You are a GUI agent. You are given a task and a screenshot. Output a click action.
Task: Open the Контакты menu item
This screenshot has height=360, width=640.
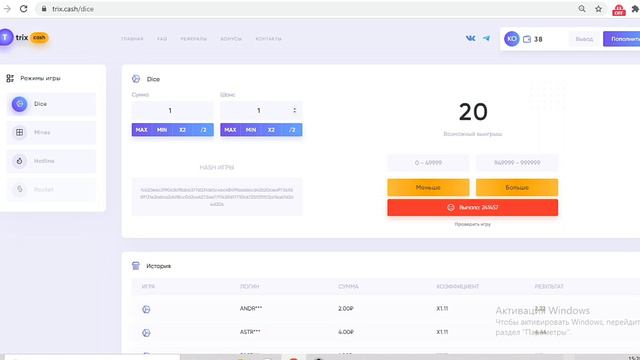point(269,39)
